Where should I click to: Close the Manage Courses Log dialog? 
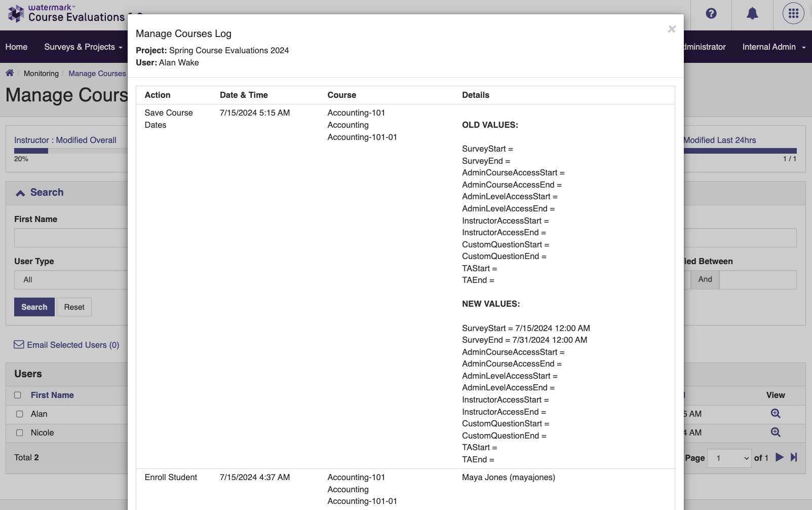click(672, 29)
